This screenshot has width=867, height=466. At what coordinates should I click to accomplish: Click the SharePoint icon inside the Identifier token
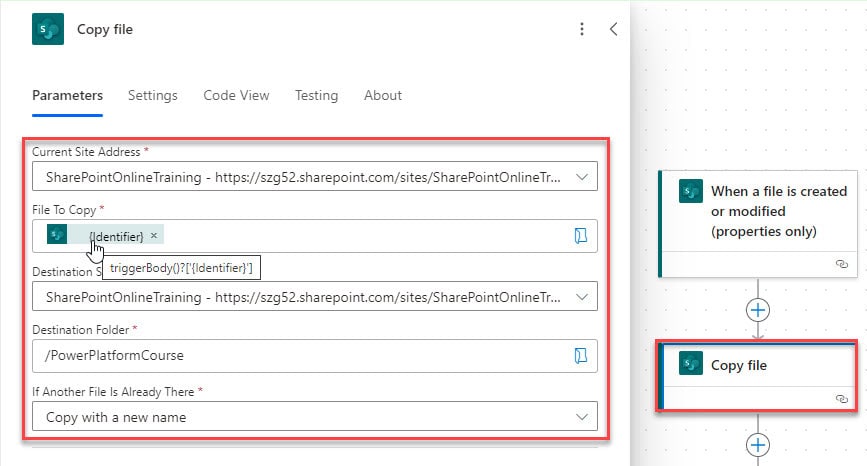57,234
